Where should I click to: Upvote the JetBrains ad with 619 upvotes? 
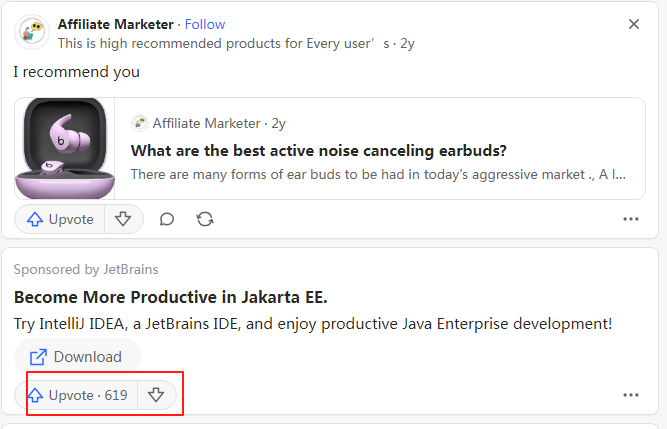click(78, 395)
